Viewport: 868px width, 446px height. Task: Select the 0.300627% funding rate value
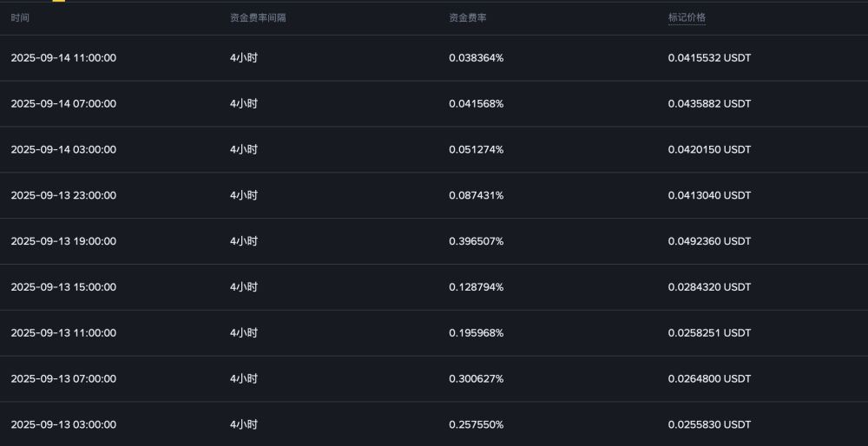point(476,379)
